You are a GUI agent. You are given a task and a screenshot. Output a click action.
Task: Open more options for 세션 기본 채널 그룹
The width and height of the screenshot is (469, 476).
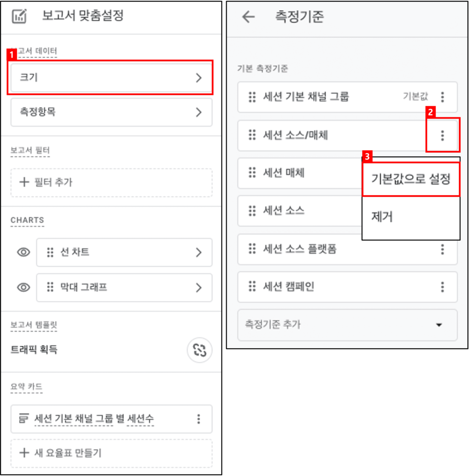tap(443, 97)
